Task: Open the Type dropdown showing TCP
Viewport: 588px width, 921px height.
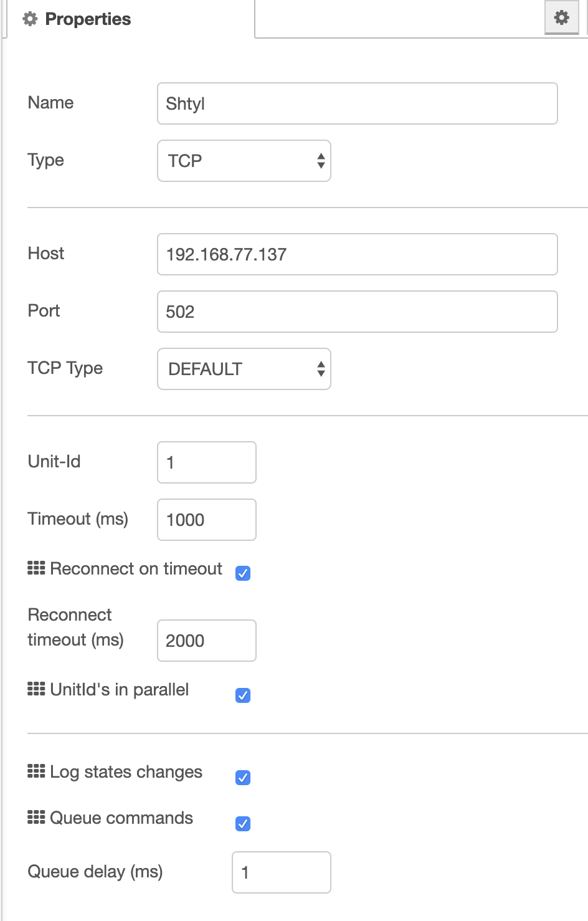Action: coord(244,161)
